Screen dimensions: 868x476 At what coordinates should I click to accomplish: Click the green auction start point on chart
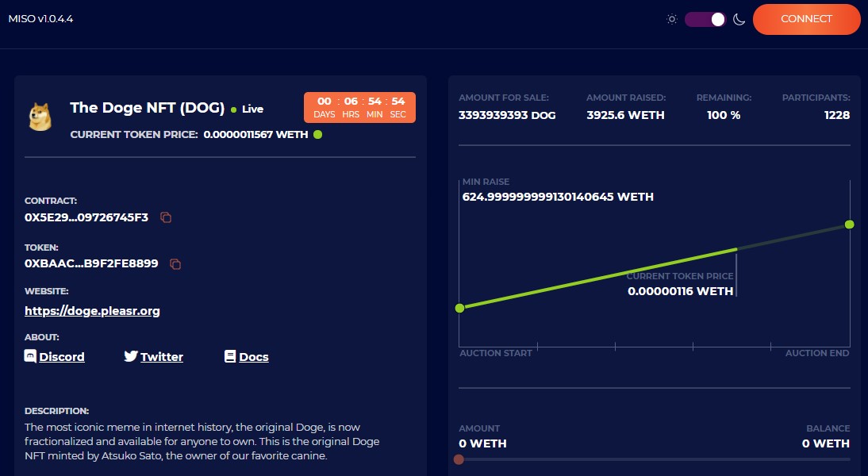click(459, 309)
